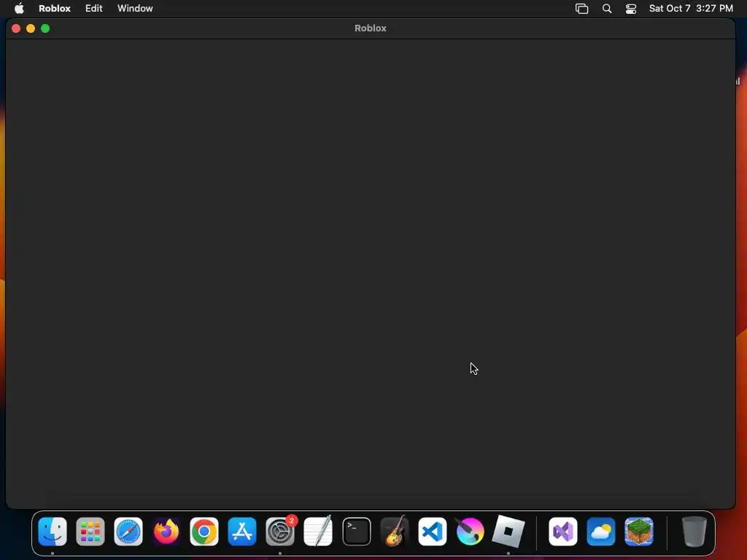The width and height of the screenshot is (747, 560).
Task: Launch GarageBand from the Dock
Action: pos(395,532)
